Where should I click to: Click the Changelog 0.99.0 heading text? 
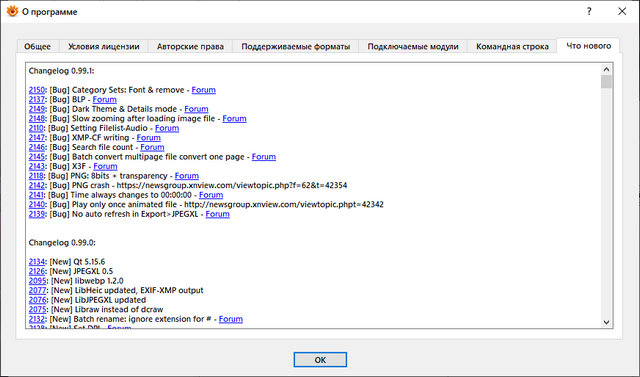click(62, 243)
